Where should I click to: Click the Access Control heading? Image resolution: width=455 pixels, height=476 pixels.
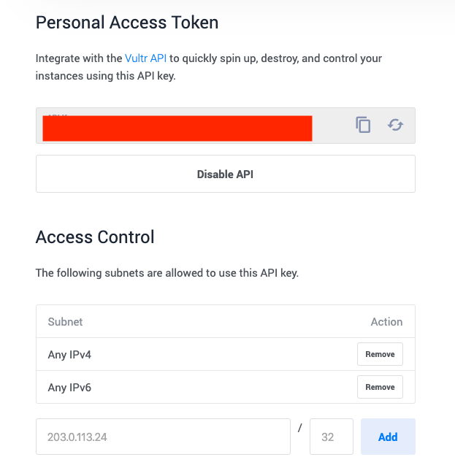[x=95, y=237]
